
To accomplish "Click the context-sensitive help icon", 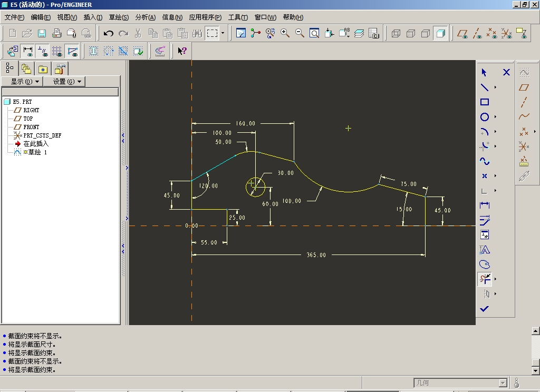I will click(182, 51).
